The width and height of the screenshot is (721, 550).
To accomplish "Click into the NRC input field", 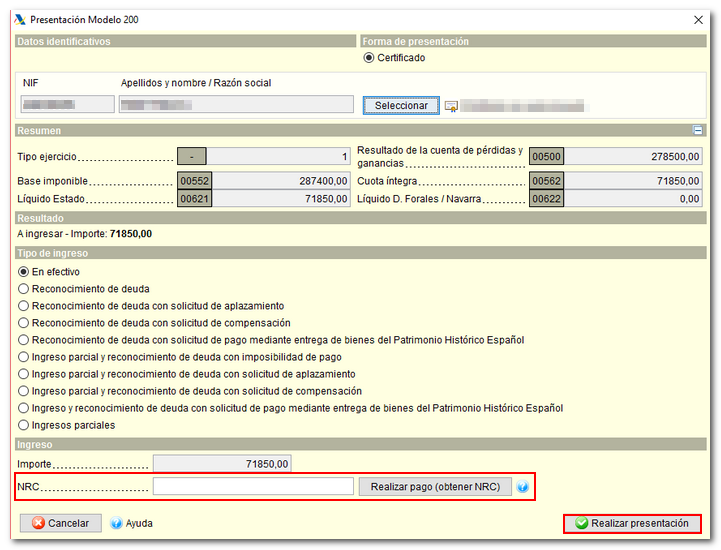I will [253, 486].
